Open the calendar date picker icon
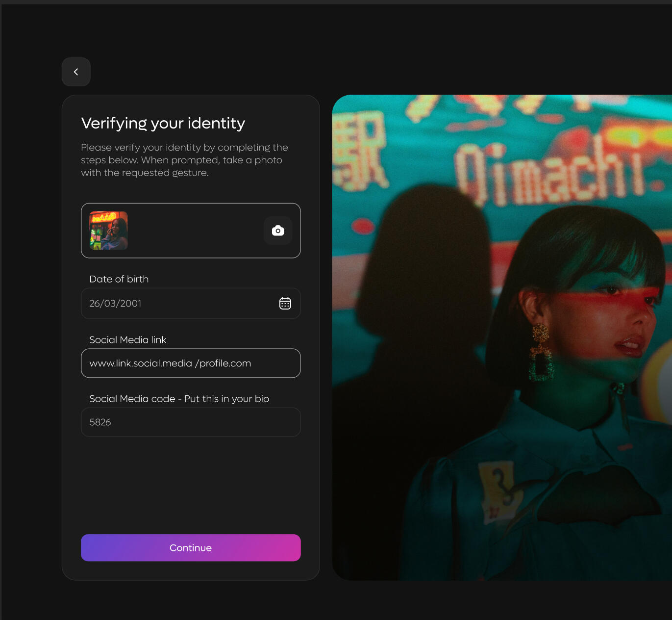This screenshot has height=620, width=672. click(x=285, y=304)
